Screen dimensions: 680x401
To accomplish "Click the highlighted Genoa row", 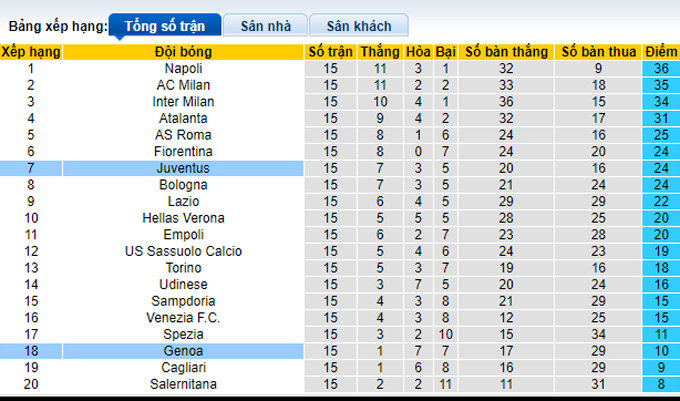I will tap(183, 351).
